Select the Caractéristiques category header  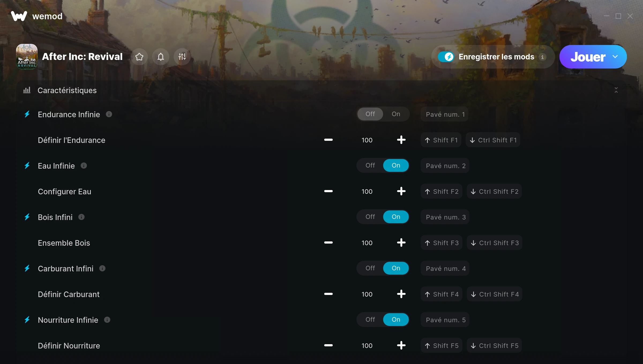coord(67,90)
